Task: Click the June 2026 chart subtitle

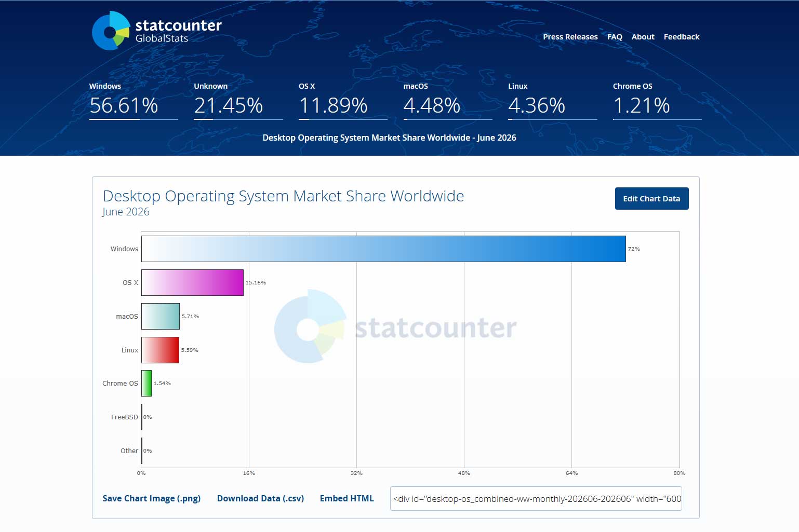Action: [126, 212]
